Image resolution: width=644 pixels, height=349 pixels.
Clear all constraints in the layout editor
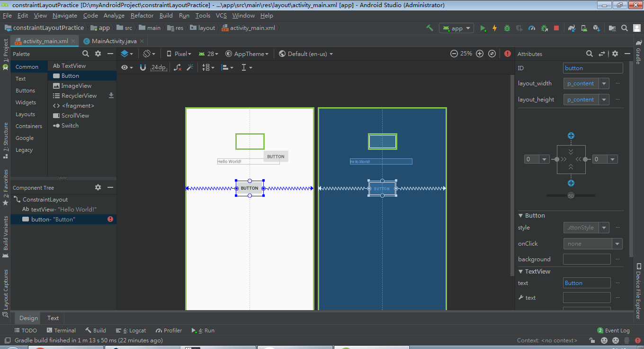[x=177, y=67]
